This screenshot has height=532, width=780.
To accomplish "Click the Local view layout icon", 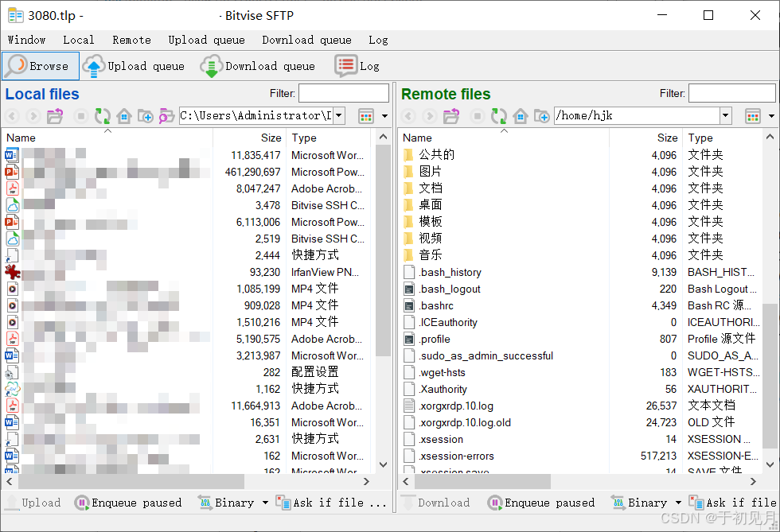I will click(365, 116).
